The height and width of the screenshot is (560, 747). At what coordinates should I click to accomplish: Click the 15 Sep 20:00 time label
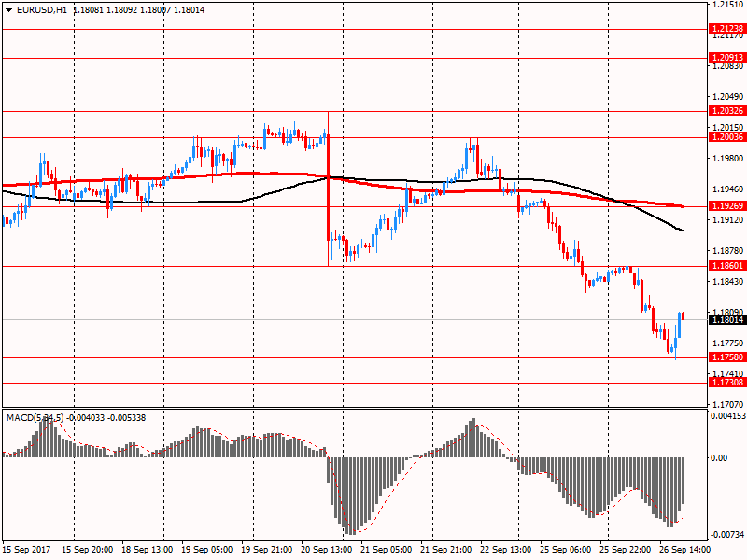coord(87,550)
